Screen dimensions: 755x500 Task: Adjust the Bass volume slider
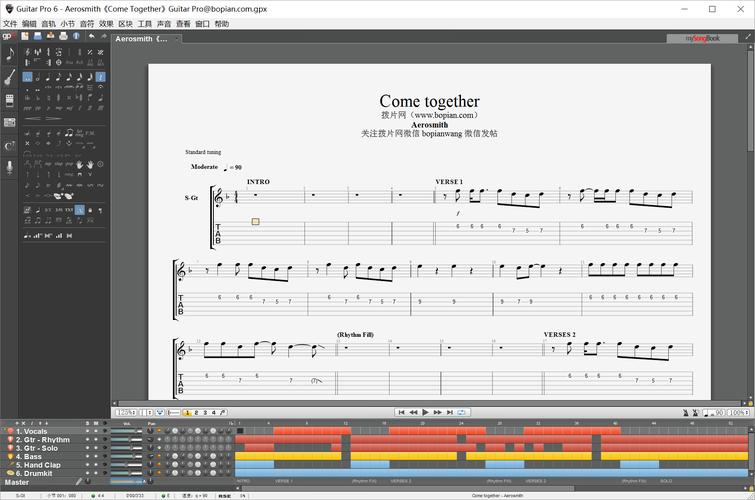tap(126, 456)
